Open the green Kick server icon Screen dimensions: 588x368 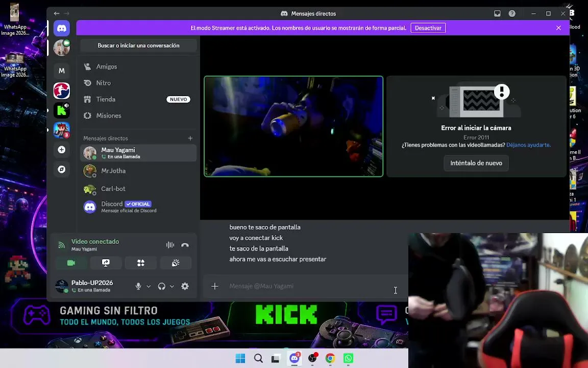pyautogui.click(x=61, y=110)
